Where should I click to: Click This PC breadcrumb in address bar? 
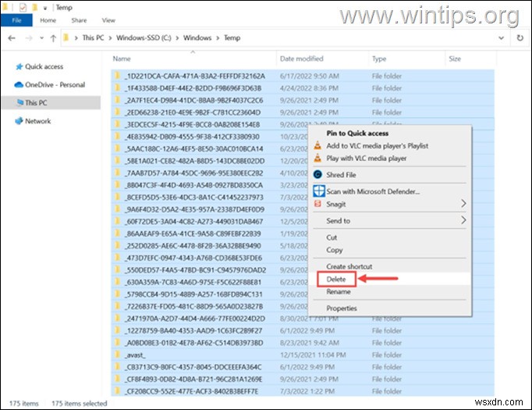(x=94, y=37)
